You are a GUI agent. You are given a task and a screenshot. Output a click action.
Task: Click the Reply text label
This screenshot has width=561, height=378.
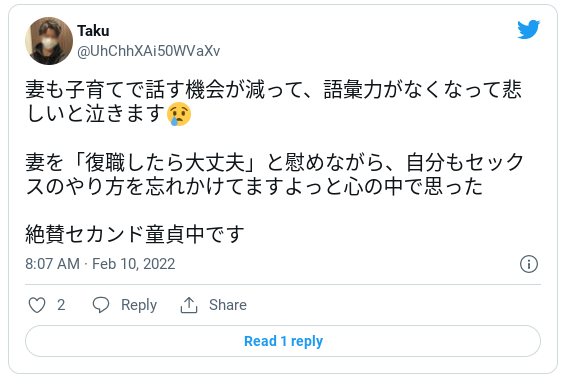[139, 305]
